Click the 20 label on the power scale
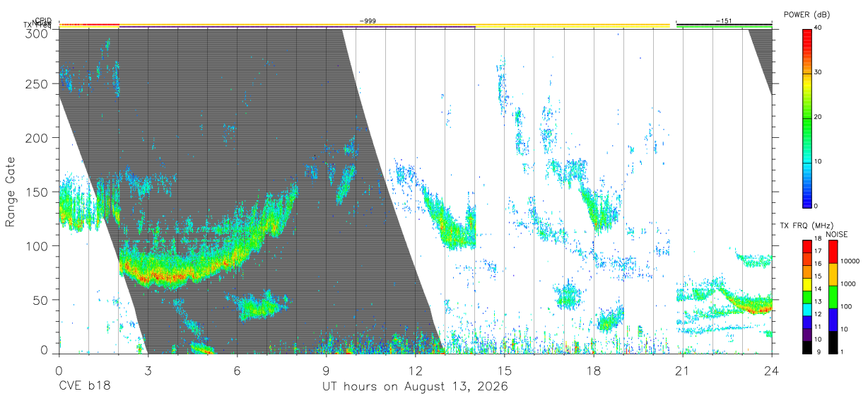 click(x=818, y=117)
